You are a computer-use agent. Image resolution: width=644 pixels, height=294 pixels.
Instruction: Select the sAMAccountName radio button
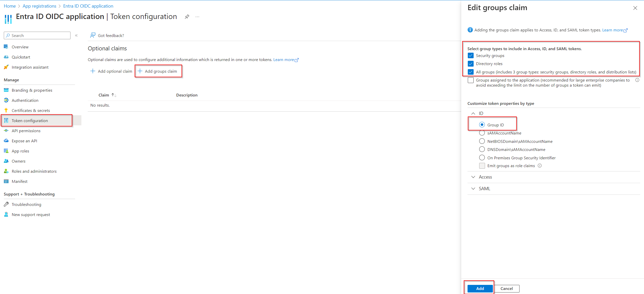pos(482,133)
